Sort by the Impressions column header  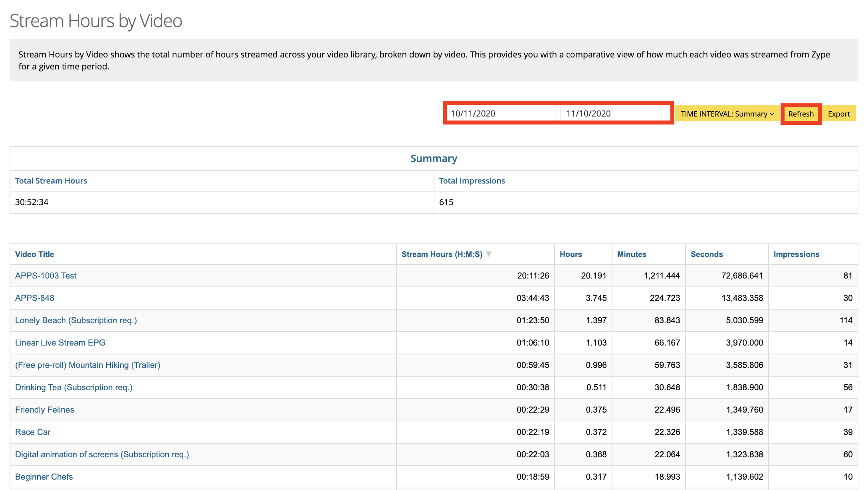point(796,254)
